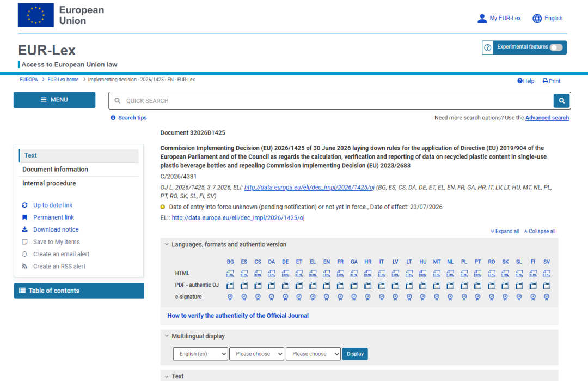588x381 pixels.
Task: Open the second Please choose dropdown
Action: 313,354
